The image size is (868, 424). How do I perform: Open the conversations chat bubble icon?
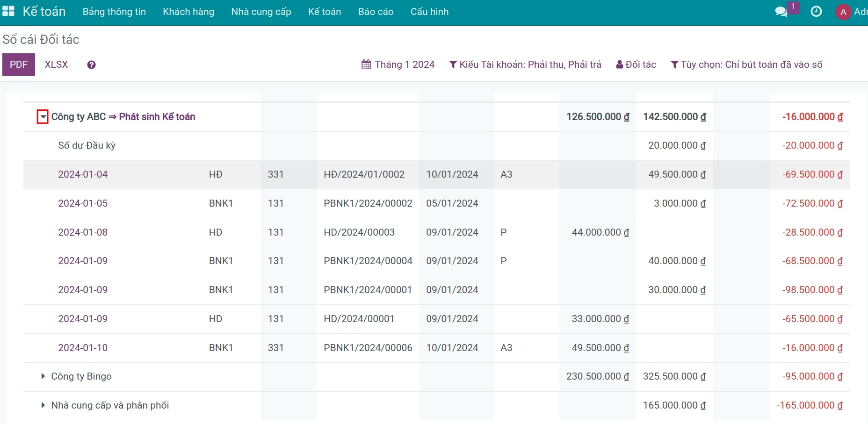point(781,12)
